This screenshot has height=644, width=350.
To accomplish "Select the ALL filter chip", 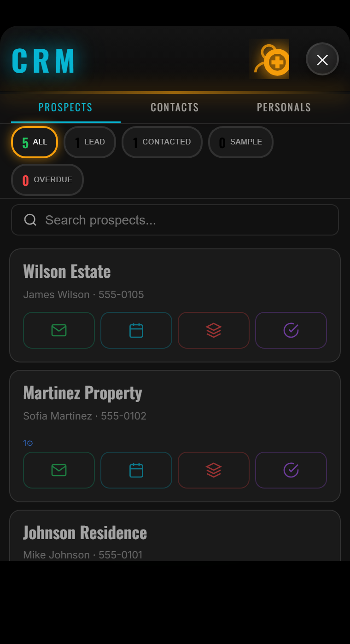I will (35, 142).
